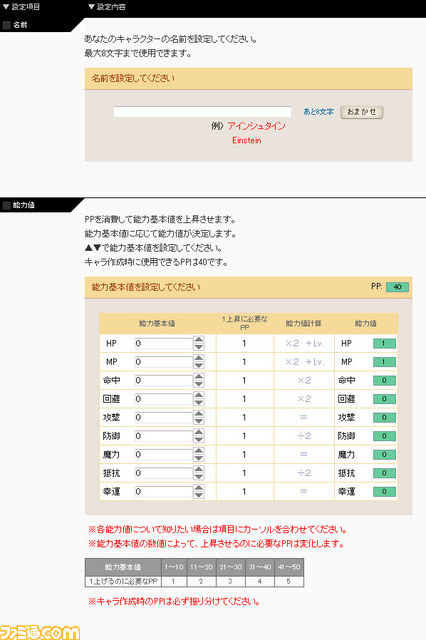Image resolution: width=426 pixels, height=640 pixels.
Task: Click the green PP 40 indicator
Action: point(397,287)
